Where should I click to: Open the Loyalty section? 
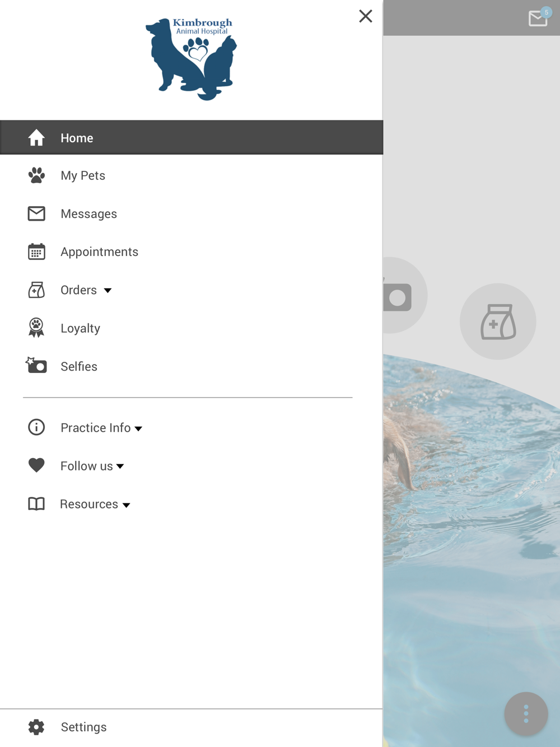pos(80,328)
